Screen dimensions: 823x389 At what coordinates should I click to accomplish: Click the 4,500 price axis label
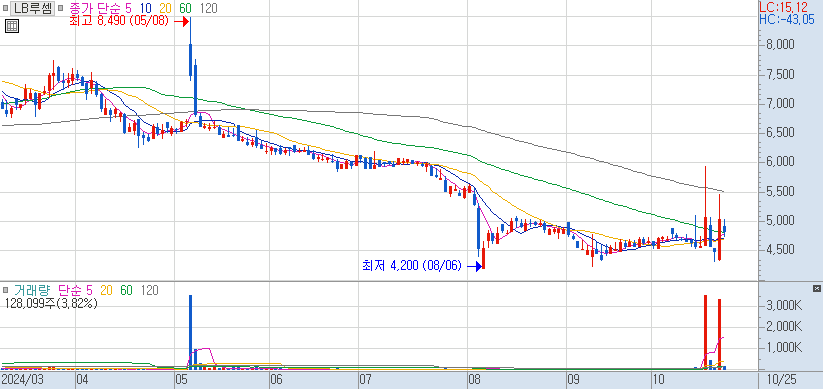click(780, 249)
